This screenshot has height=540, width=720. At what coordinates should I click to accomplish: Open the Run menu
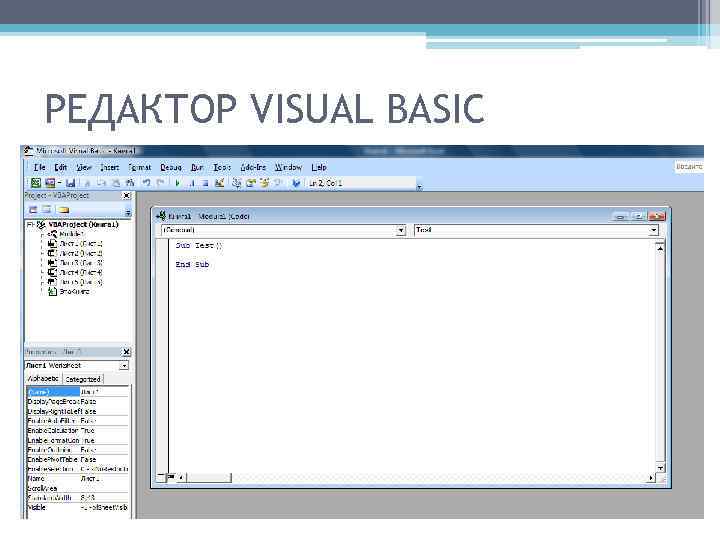(x=197, y=167)
